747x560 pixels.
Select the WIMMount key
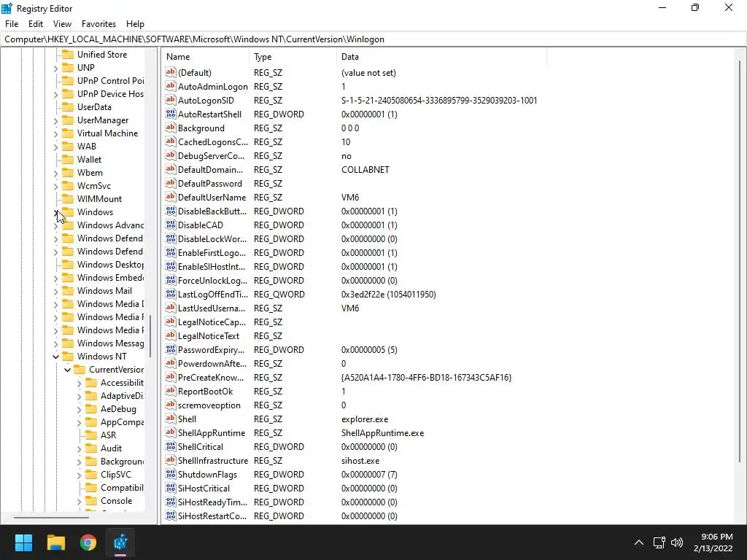pyautogui.click(x=99, y=198)
